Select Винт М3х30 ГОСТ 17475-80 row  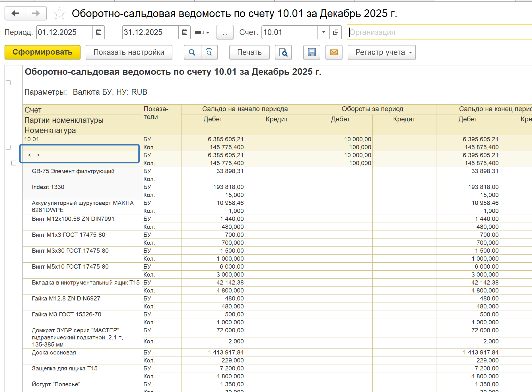tap(82, 254)
